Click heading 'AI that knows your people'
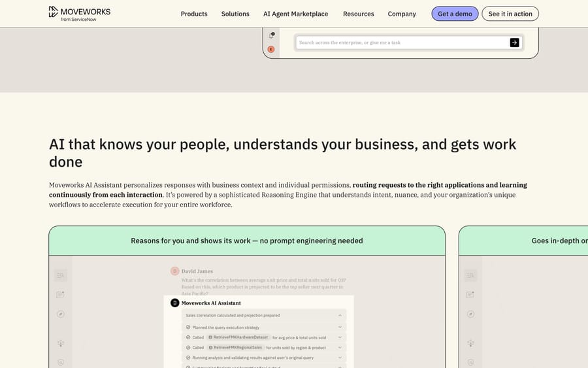The image size is (588, 368). tap(282, 153)
